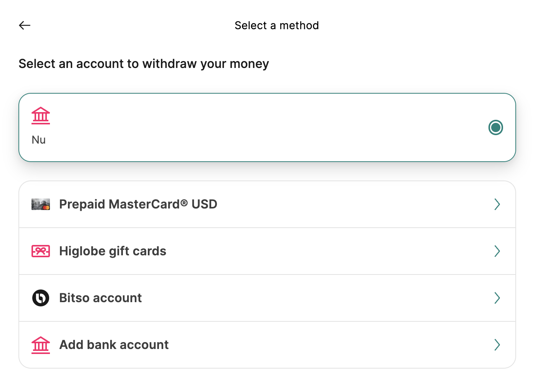
Task: Expand Higlobe gift cards chevron
Action: (x=497, y=251)
